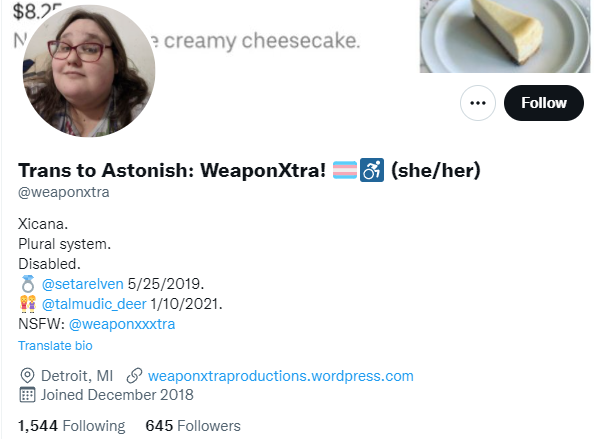
Task: Click the chain link icon beside website
Action: click(x=134, y=376)
